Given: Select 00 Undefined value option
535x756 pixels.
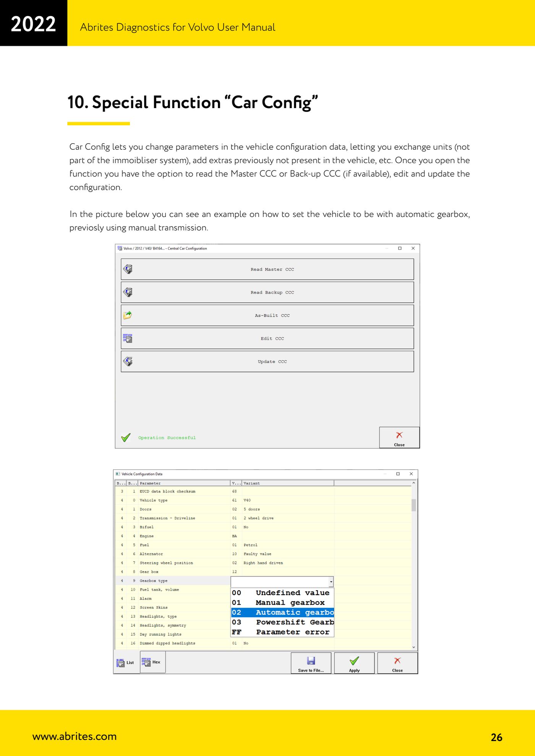Looking at the screenshot, I should [282, 593].
